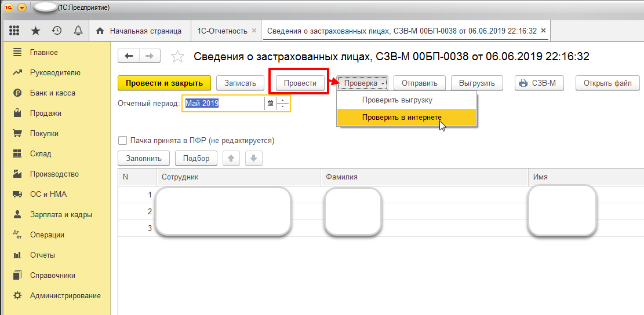
Task: Add document to favorites star
Action: click(177, 56)
